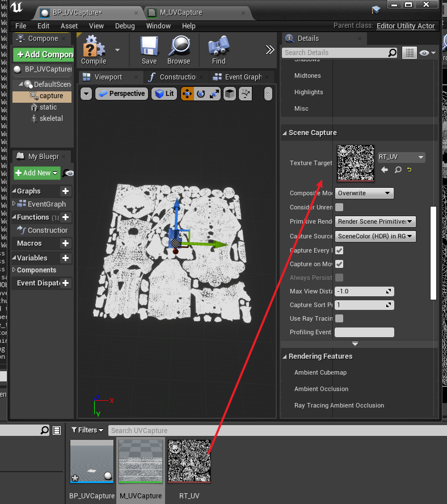Disable the Capture Every Frame checkbox
The width and height of the screenshot is (447, 504).
click(339, 250)
